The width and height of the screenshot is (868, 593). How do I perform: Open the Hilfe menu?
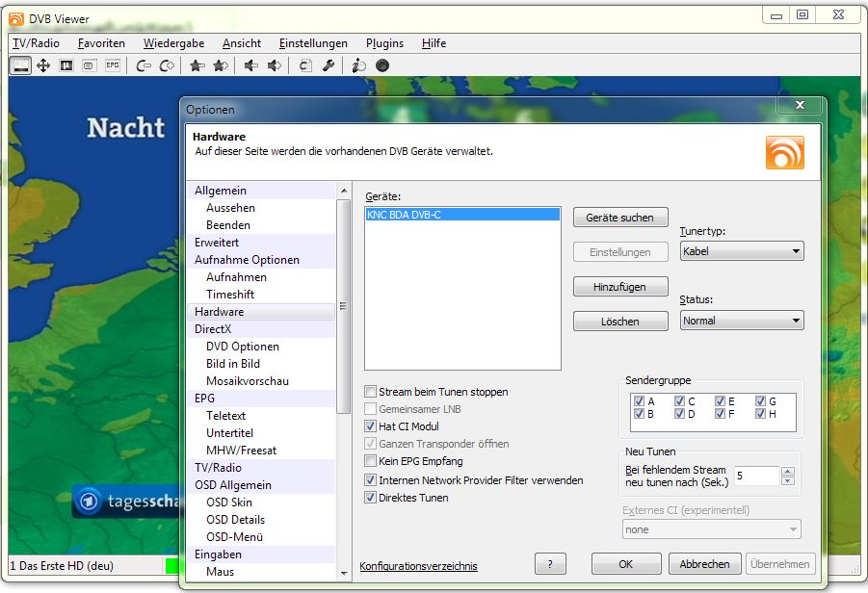434,43
